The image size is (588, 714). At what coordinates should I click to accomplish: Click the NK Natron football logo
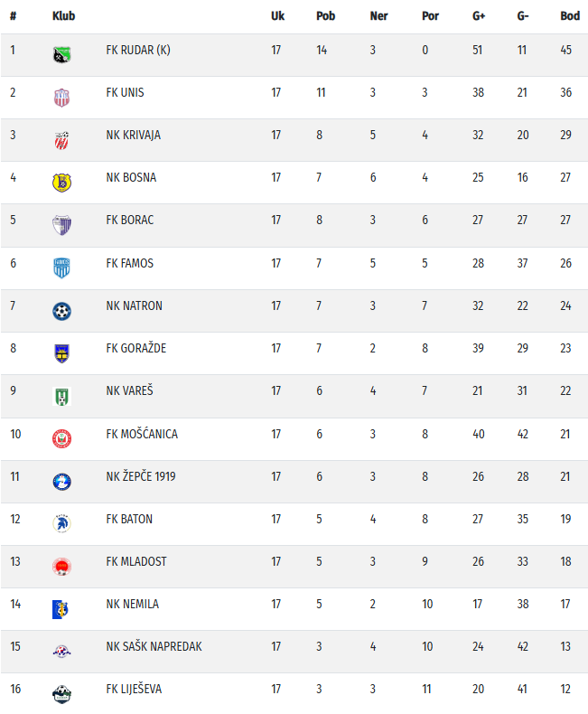[x=61, y=310]
